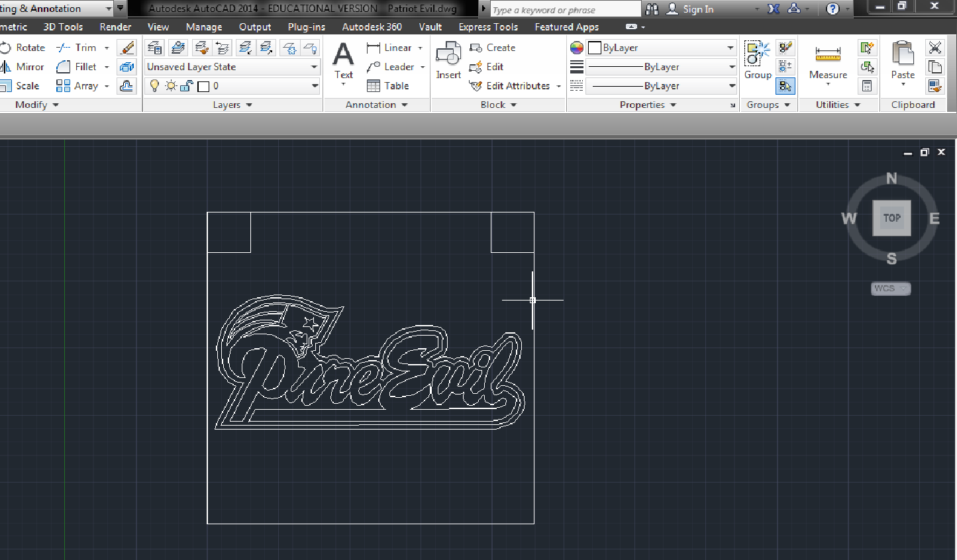Select the Linear dimension tool
This screenshot has width=957, height=560.
coord(389,48)
